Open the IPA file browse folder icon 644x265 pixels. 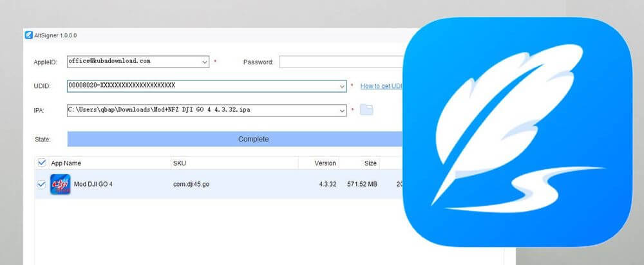[366, 109]
